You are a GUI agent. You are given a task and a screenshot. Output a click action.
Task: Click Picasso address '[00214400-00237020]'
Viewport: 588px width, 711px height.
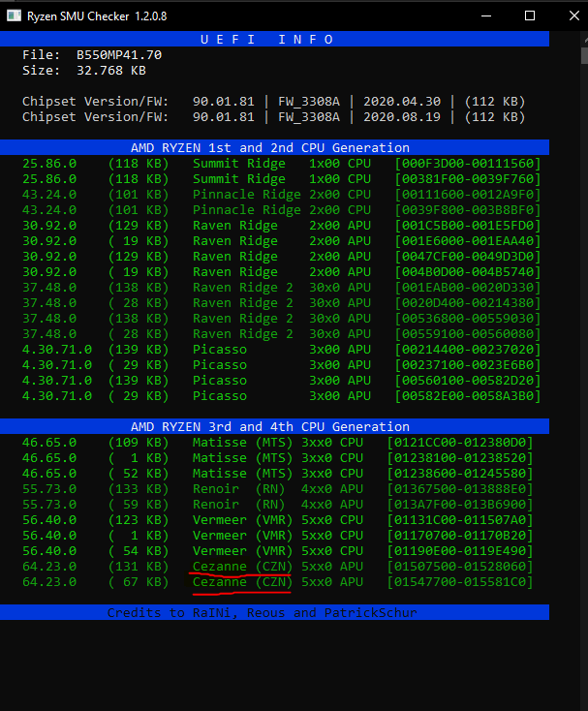pos(468,349)
